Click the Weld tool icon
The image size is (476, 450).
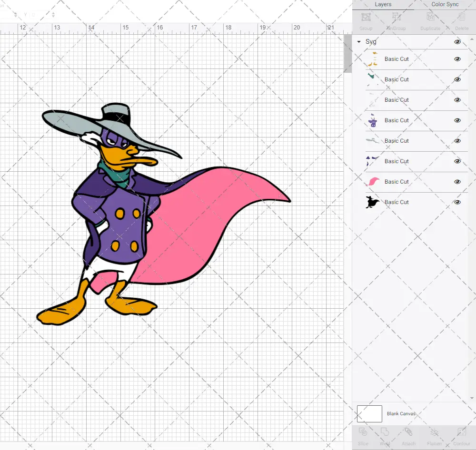coord(385,431)
